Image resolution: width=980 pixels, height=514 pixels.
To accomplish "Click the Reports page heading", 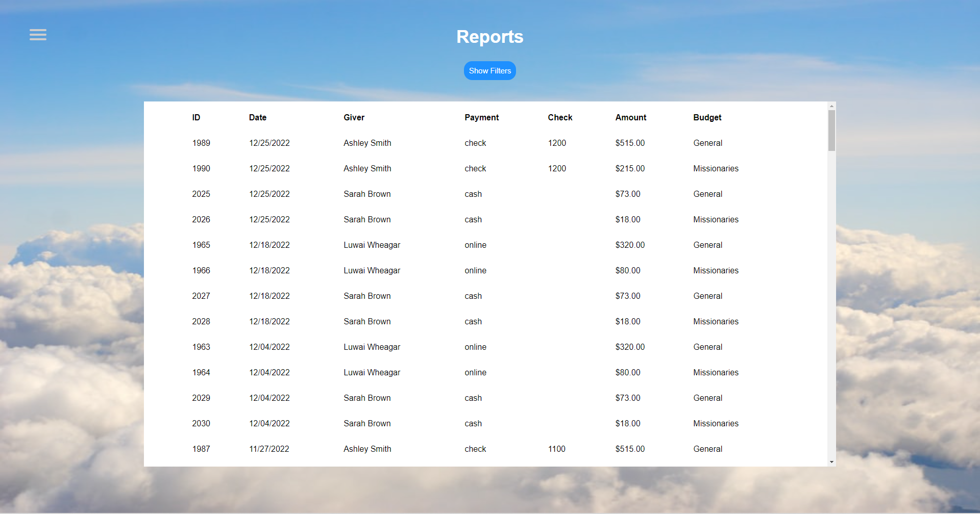I will click(x=490, y=37).
